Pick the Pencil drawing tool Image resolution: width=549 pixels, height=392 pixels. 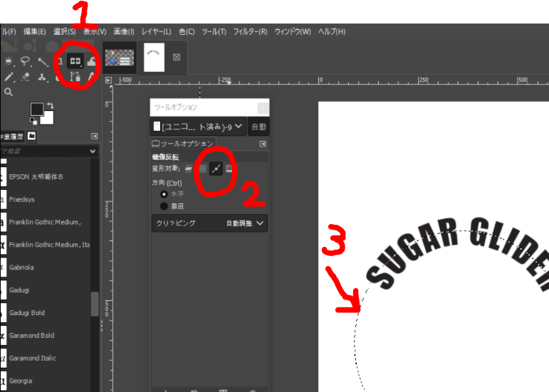point(9,77)
